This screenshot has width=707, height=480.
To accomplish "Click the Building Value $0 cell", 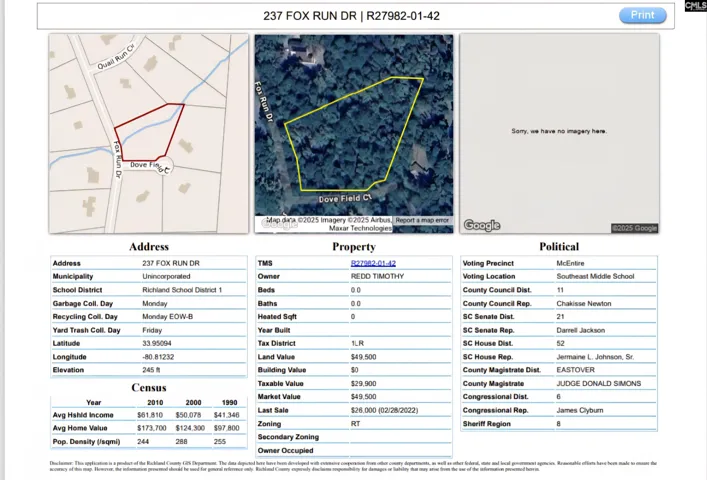I will pyautogui.click(x=354, y=370).
